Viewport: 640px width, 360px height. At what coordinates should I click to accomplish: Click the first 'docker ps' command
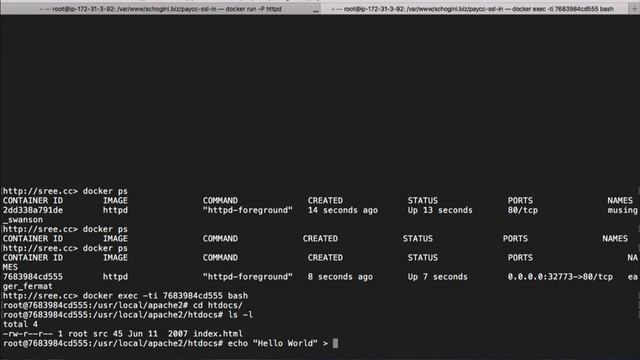pyautogui.click(x=105, y=191)
